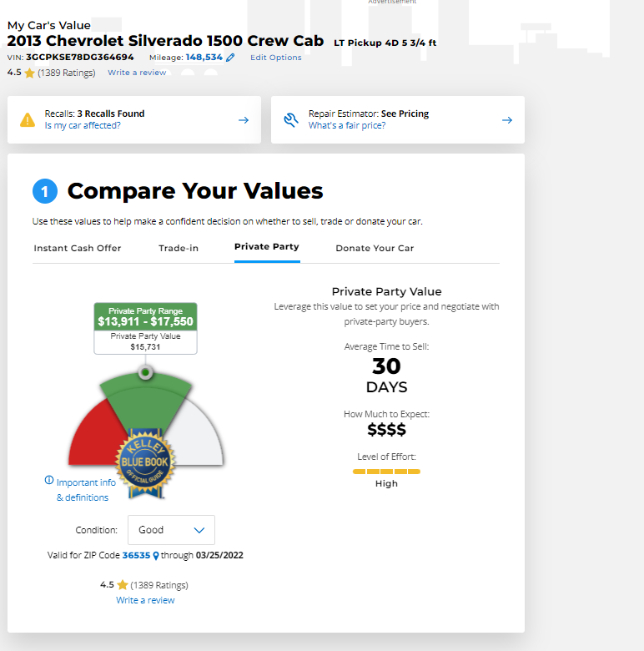The image size is (644, 651).
Task: Click the arrow in the Recalls card
Action: click(244, 120)
